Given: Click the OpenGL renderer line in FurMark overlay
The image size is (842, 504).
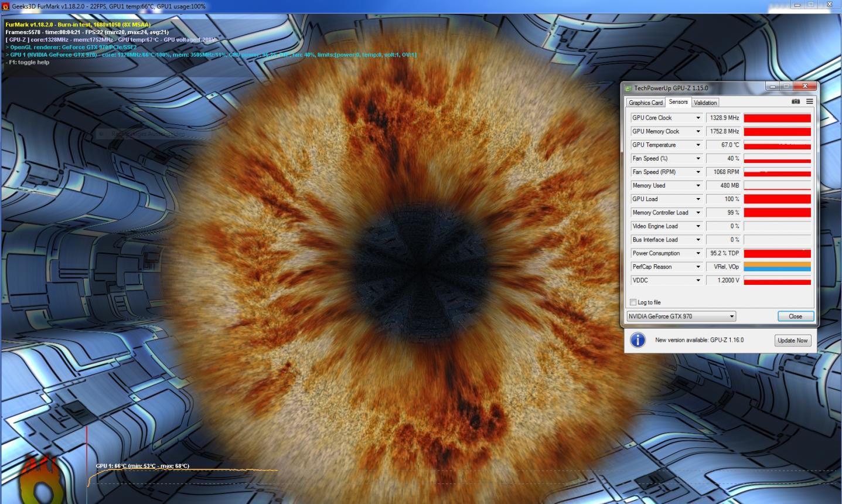Looking at the screenshot, I should pyautogui.click(x=71, y=47).
